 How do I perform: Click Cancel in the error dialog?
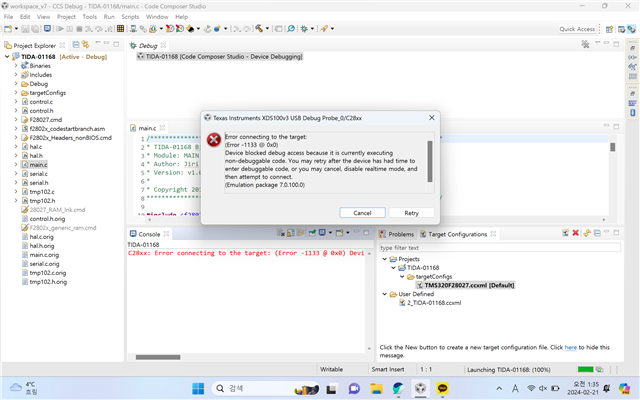(x=362, y=213)
